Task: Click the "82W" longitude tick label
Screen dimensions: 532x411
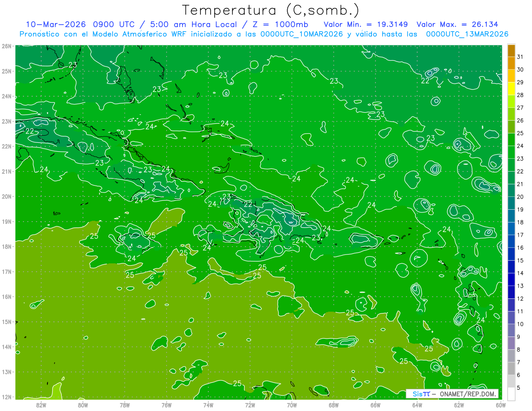Action: click(41, 405)
